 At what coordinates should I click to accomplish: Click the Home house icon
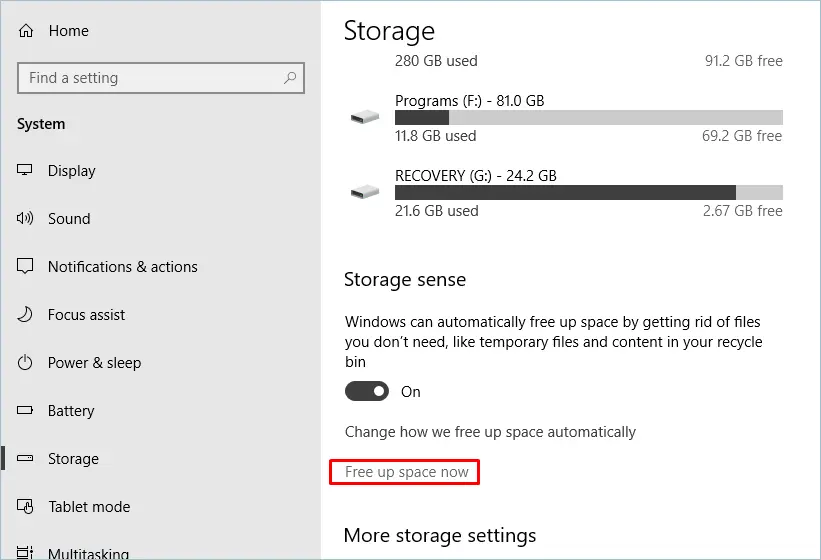tap(26, 31)
